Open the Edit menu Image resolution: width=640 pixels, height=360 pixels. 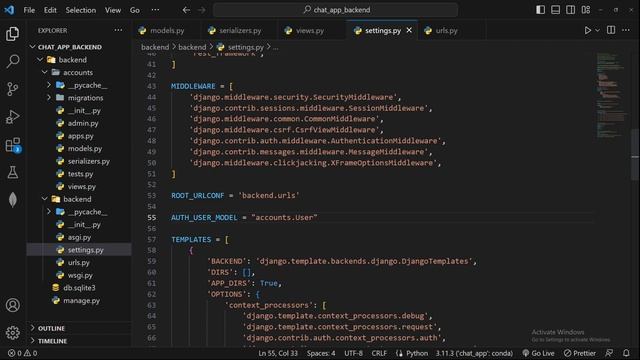[x=50, y=10]
